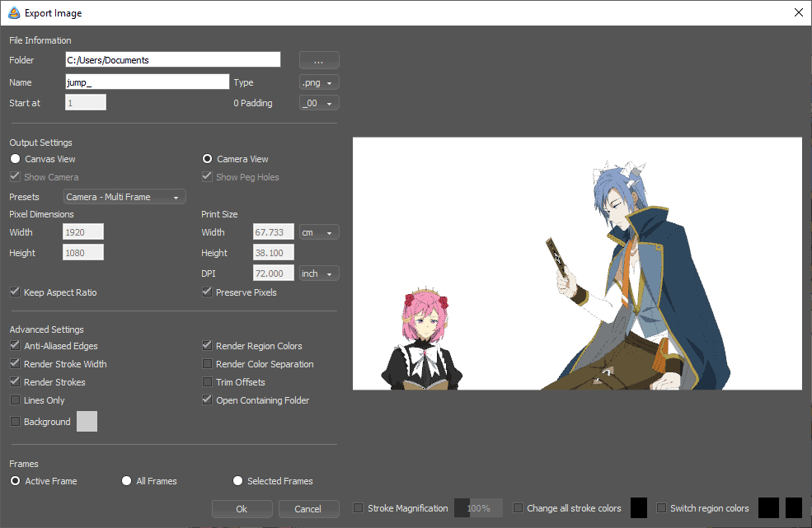Toggle Render Stroke Width checkbox
This screenshot has height=528, width=812.
coord(15,363)
